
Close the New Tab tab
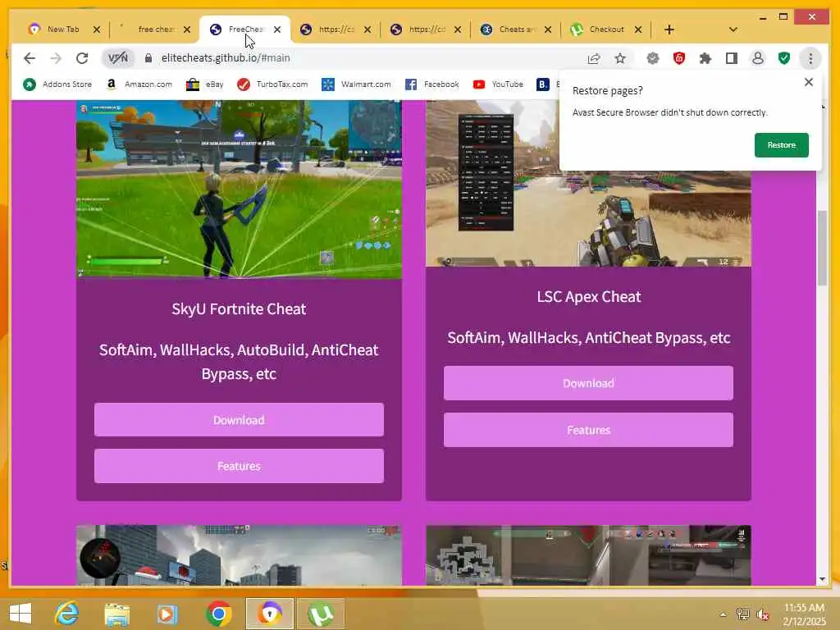tap(97, 30)
